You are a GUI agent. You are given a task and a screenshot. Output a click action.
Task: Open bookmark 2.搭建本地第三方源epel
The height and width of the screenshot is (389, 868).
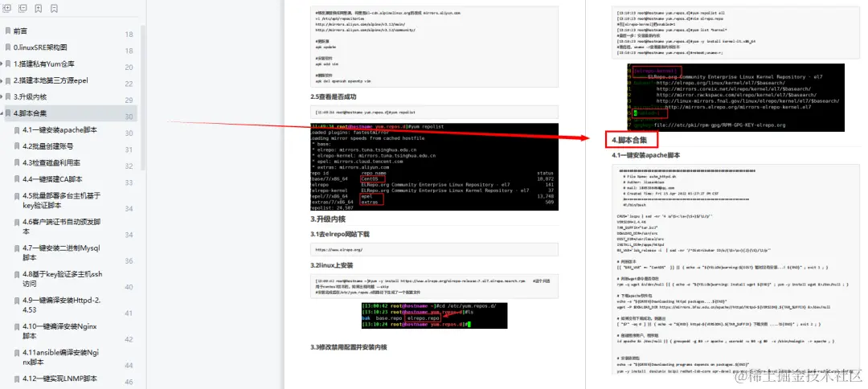pos(51,81)
